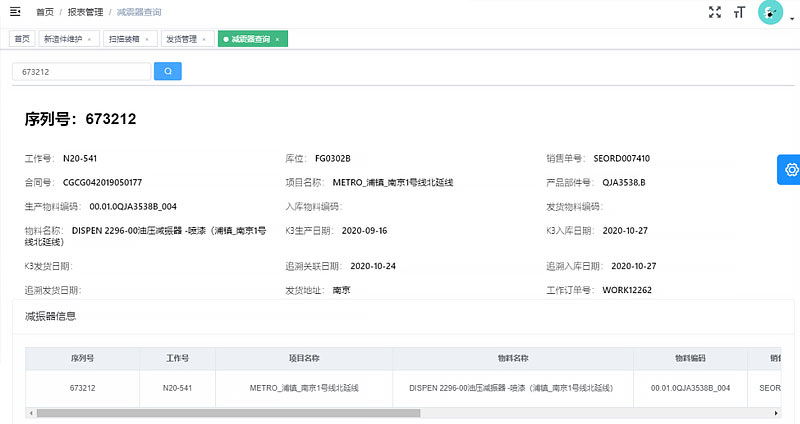The width and height of the screenshot is (800, 424).
Task: Close the 发货管理 tab
Action: tap(203, 39)
